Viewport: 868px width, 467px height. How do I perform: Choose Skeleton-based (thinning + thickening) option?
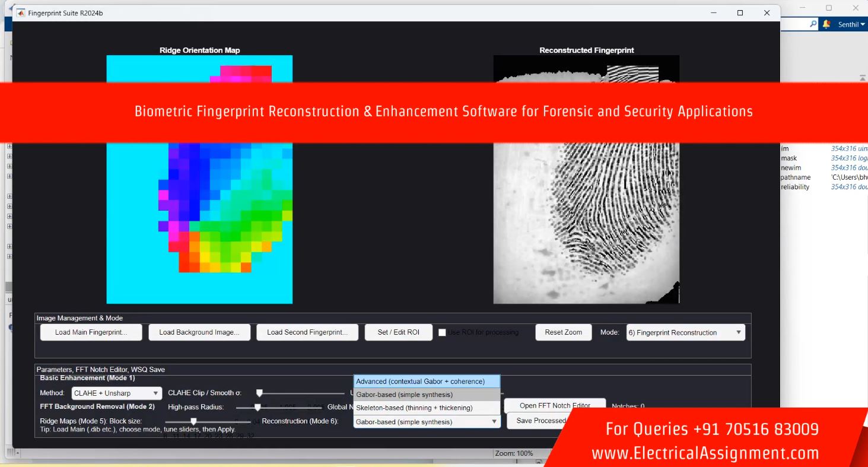point(427,408)
